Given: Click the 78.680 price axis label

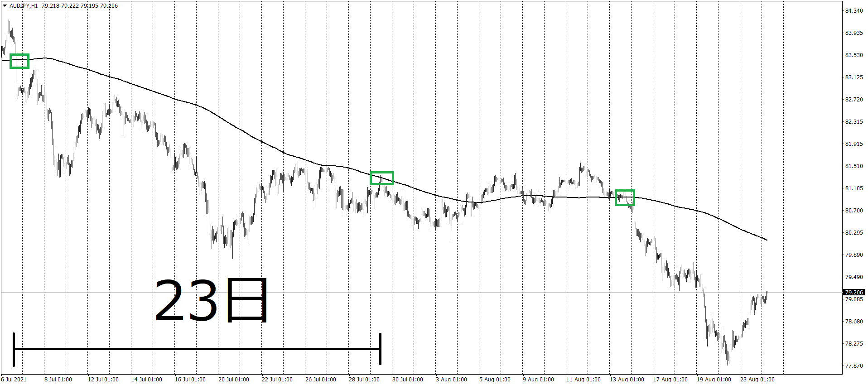Looking at the screenshot, I should click(x=854, y=322).
